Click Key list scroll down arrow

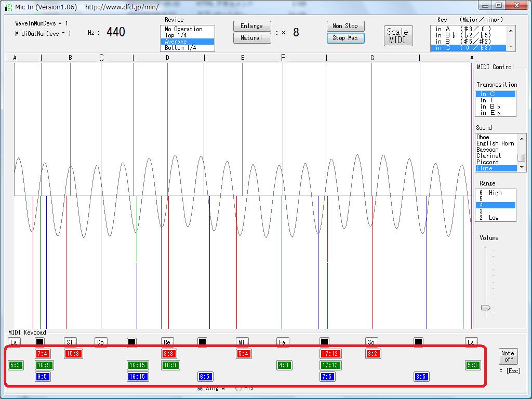(511, 47)
